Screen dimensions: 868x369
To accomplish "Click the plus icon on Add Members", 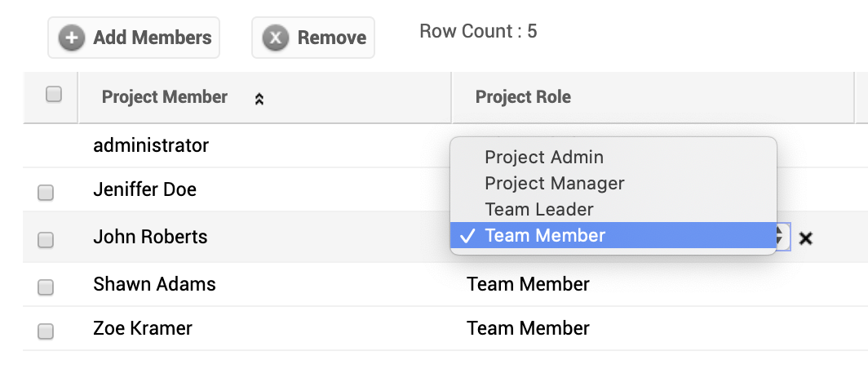I will click(x=73, y=38).
